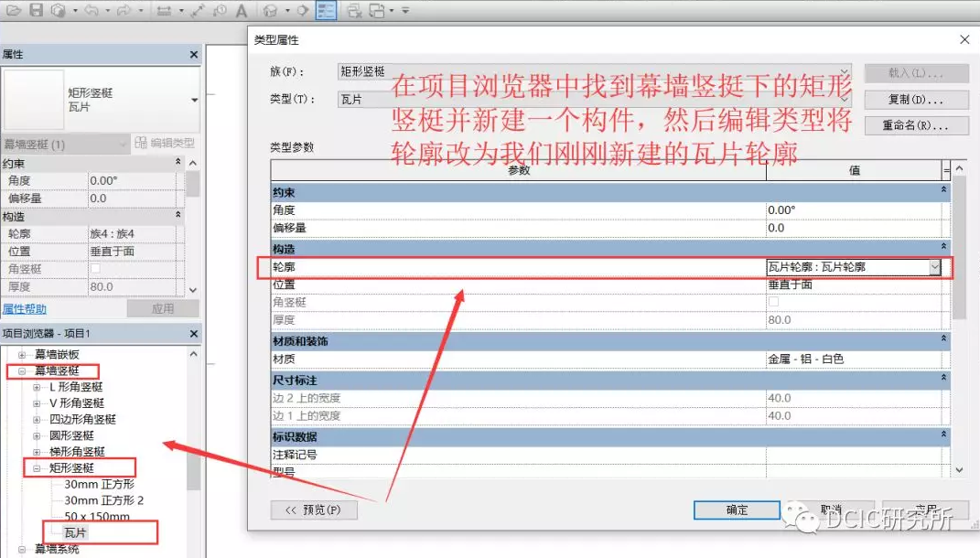980x558 pixels.
Task: Confirm with the 确定 button
Action: tap(737, 510)
